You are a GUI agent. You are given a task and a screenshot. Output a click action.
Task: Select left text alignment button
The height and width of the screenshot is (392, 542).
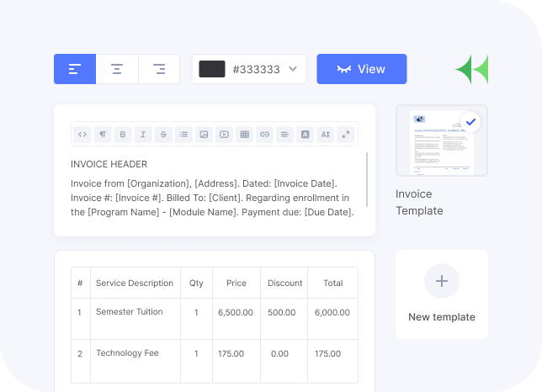click(75, 69)
